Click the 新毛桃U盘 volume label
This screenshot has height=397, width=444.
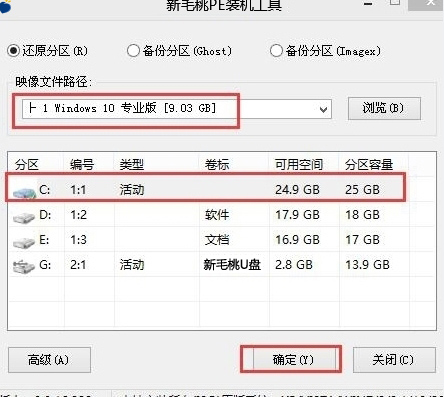[x=232, y=265]
